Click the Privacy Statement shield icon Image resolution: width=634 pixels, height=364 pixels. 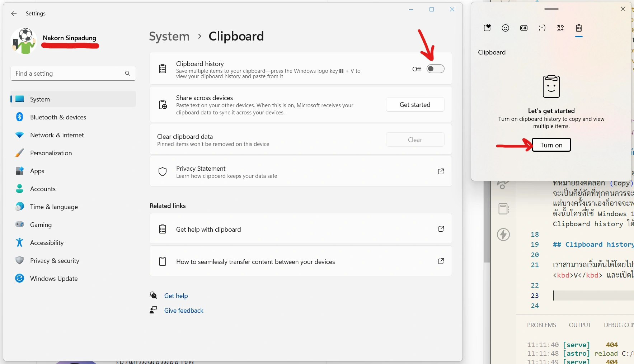pyautogui.click(x=163, y=171)
